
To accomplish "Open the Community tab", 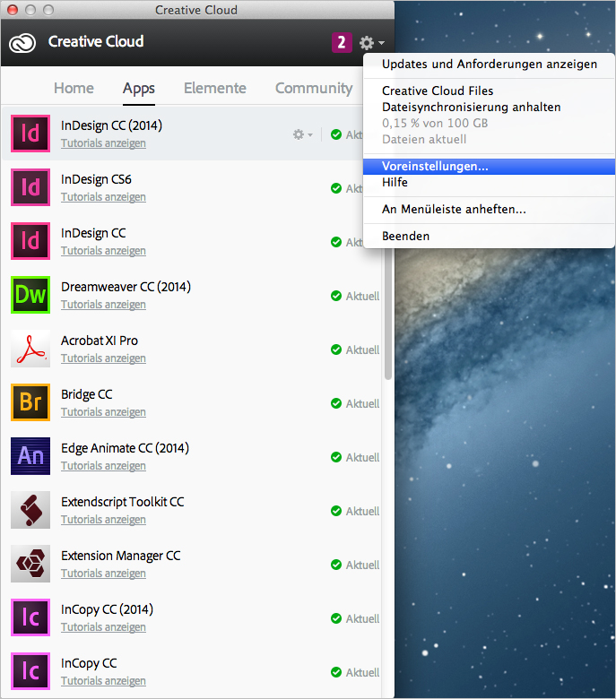I will (314, 88).
